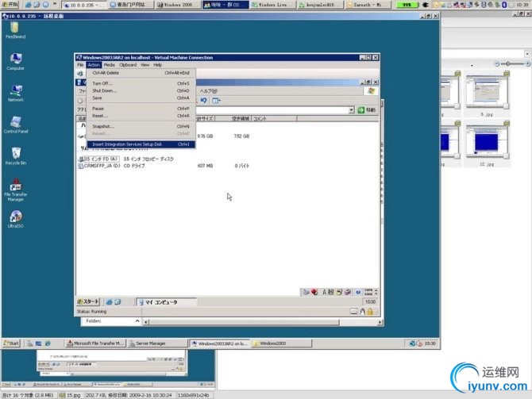The height and width of the screenshot is (399, 532).
Task: Open the Computer desktop icon
Action: click(x=15, y=61)
